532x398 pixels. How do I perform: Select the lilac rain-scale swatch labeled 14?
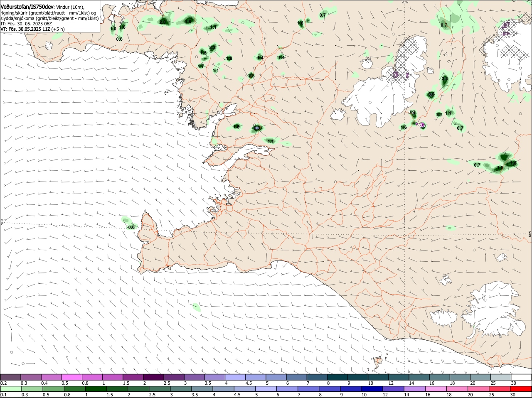coord(414,389)
